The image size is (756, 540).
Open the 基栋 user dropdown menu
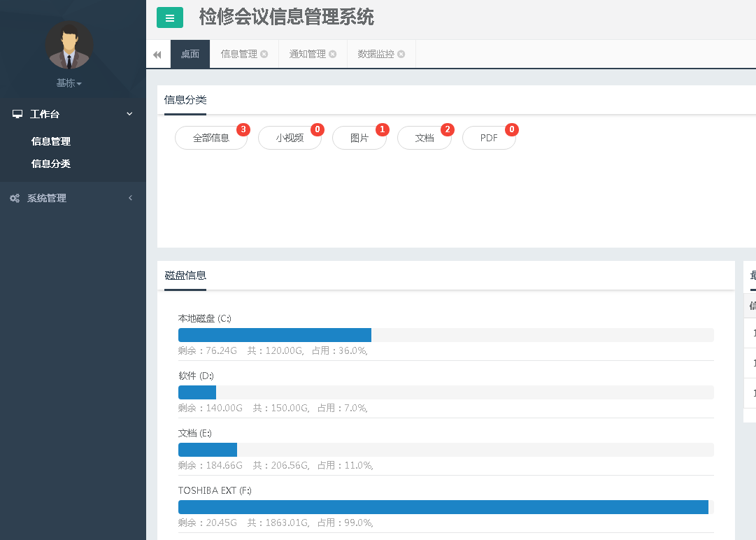(69, 83)
